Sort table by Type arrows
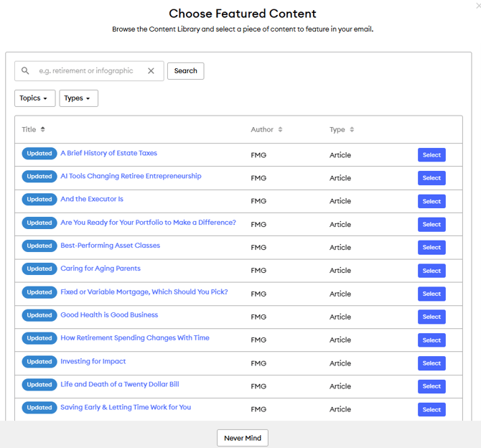Screen dimensions: 481x448 352,129
